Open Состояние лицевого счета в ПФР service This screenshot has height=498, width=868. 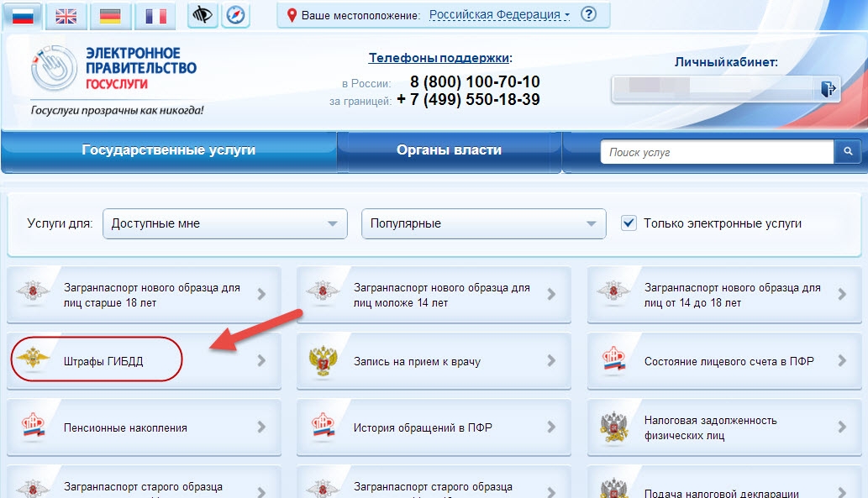tap(724, 361)
